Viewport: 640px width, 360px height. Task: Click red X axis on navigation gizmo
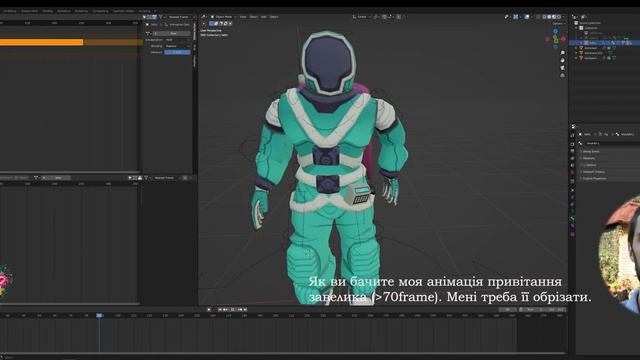pyautogui.click(x=563, y=39)
